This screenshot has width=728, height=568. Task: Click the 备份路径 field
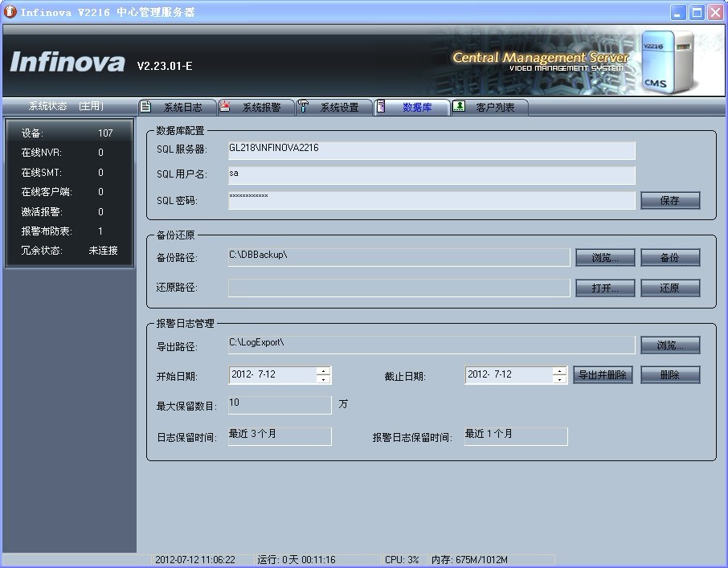(x=399, y=258)
